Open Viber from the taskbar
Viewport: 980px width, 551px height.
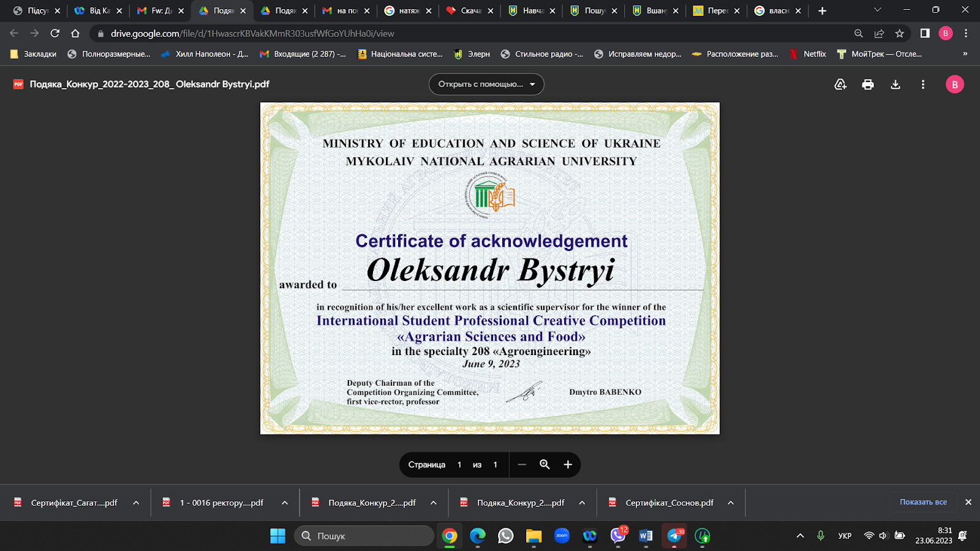point(618,536)
